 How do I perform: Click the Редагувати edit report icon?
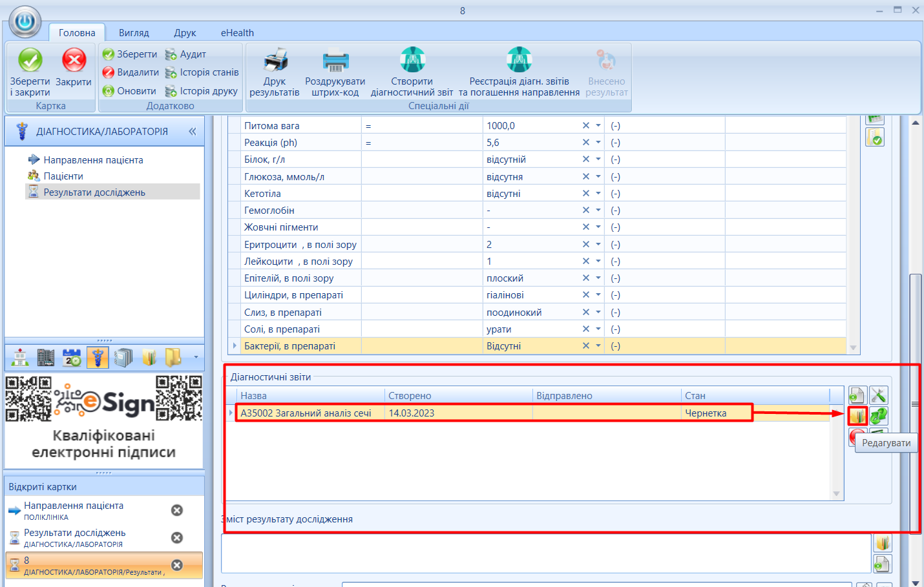857,416
